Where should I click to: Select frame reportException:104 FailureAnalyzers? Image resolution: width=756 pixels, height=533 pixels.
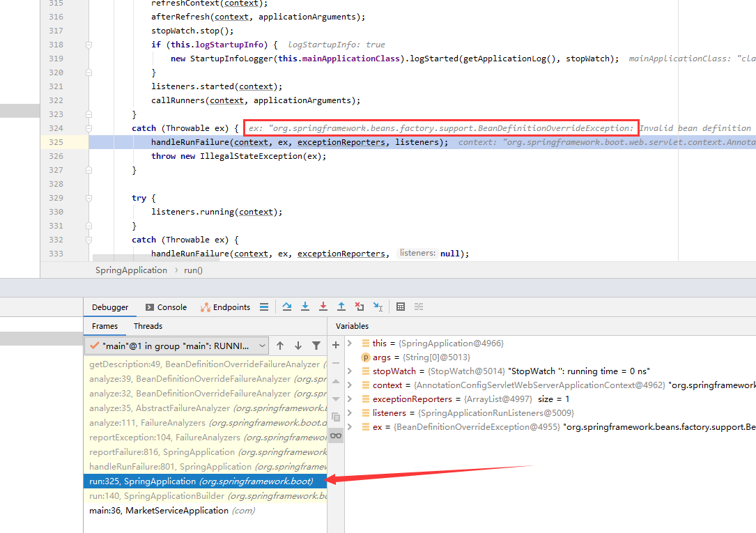click(x=206, y=438)
